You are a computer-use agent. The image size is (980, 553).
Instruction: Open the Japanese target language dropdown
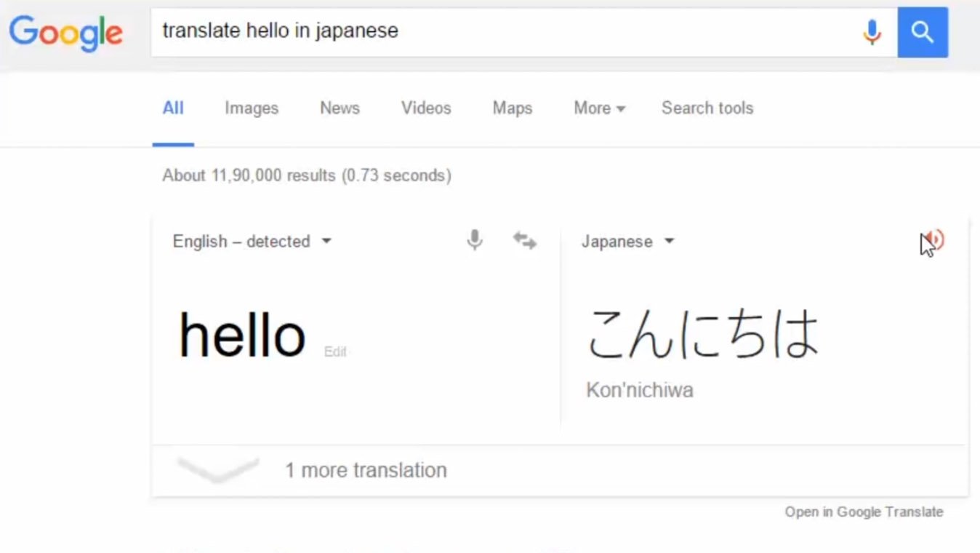click(x=627, y=242)
